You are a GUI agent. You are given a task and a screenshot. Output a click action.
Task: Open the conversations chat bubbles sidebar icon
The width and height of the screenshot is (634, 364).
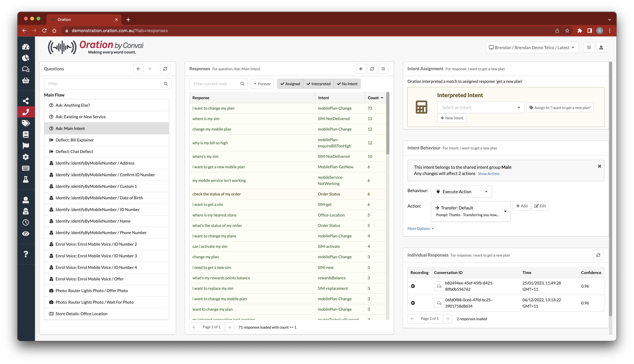point(26,69)
